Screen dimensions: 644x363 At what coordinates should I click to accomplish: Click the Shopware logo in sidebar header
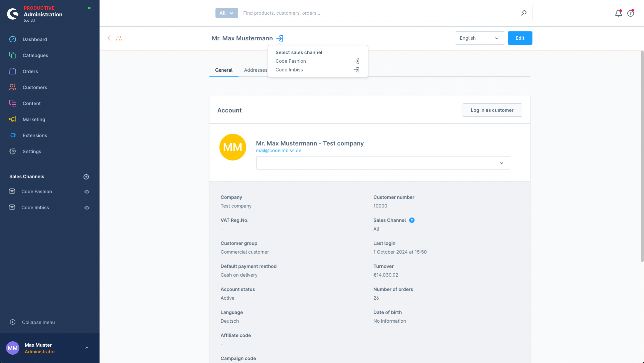point(13,14)
